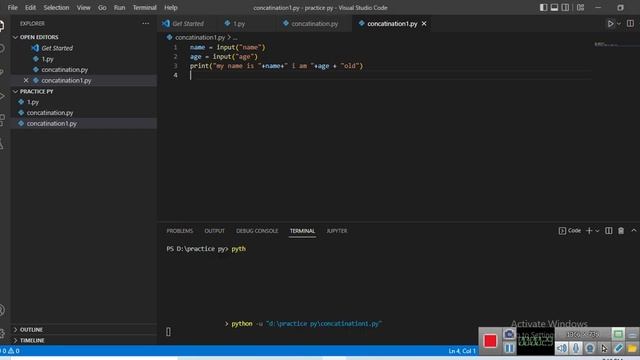Switch to the Output panel tab

(214, 231)
